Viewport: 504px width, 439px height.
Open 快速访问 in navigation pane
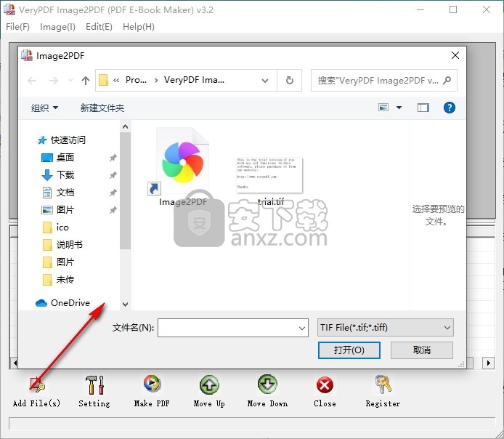click(62, 140)
